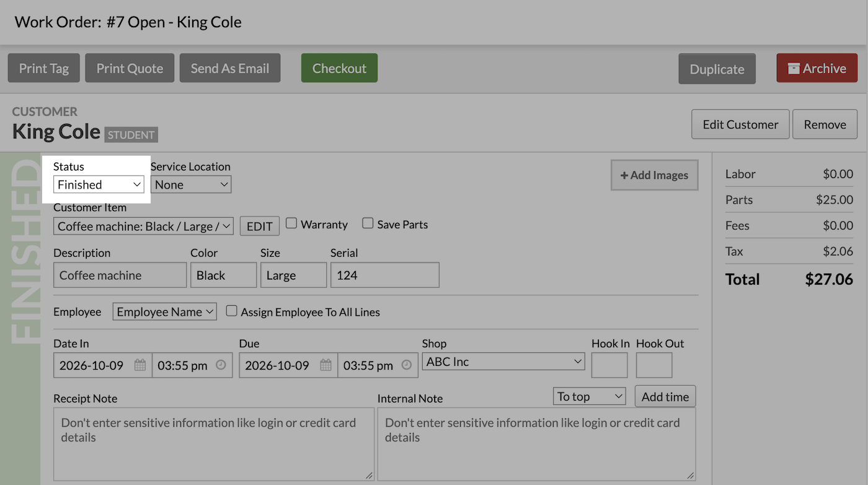Viewport: 868px width, 485px height.
Task: Open Due time clock icon
Action: (407, 365)
